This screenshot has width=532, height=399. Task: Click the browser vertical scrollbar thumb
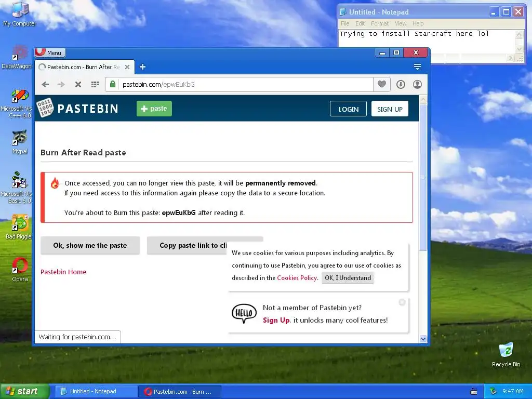[423, 178]
